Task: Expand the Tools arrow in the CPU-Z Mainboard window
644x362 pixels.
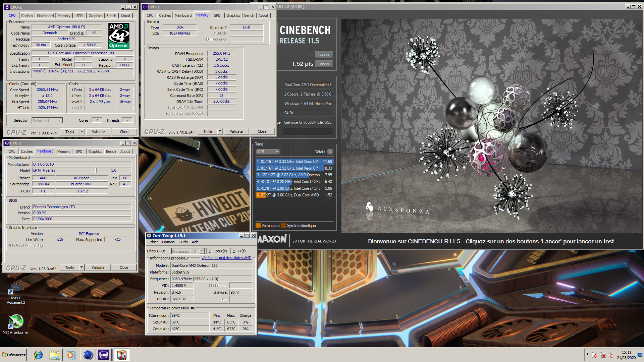Action: 82,267
